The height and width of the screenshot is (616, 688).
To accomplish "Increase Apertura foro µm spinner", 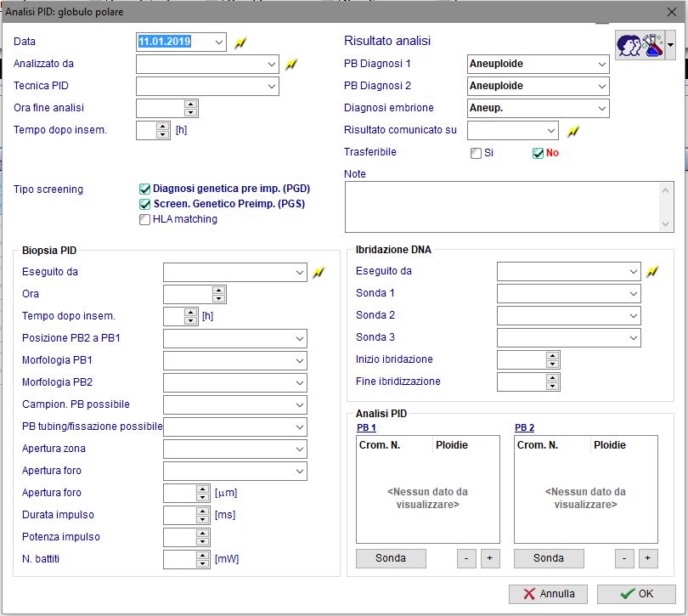I will point(202,489).
